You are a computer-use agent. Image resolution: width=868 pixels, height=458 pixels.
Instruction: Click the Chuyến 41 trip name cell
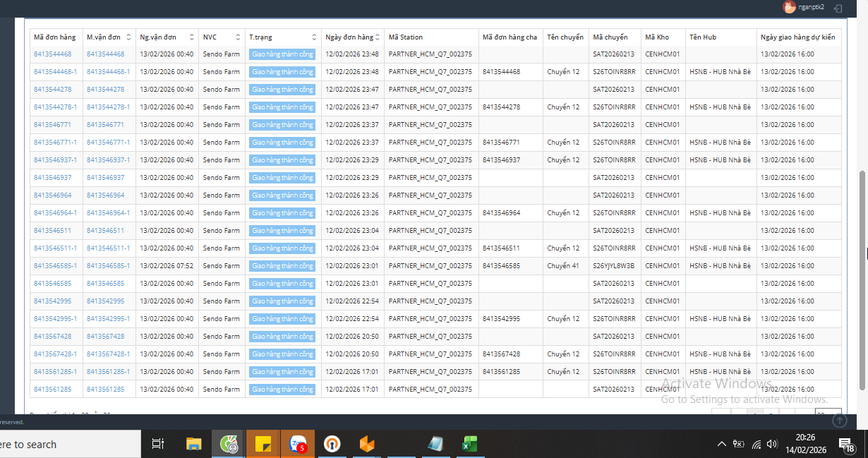tap(563, 266)
